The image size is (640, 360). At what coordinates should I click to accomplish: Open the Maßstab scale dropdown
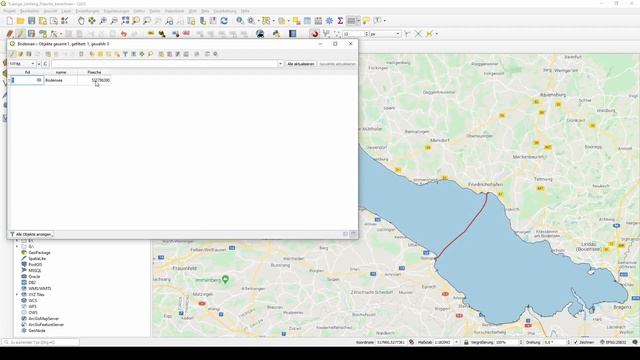tap(456, 342)
